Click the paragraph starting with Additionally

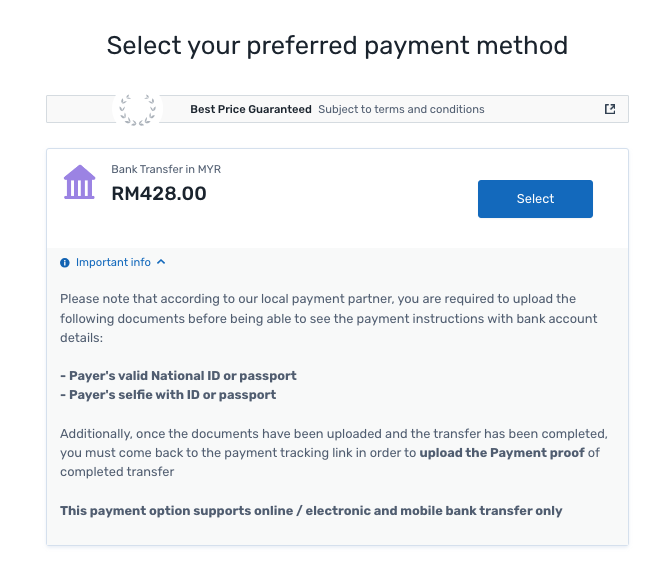(x=335, y=433)
